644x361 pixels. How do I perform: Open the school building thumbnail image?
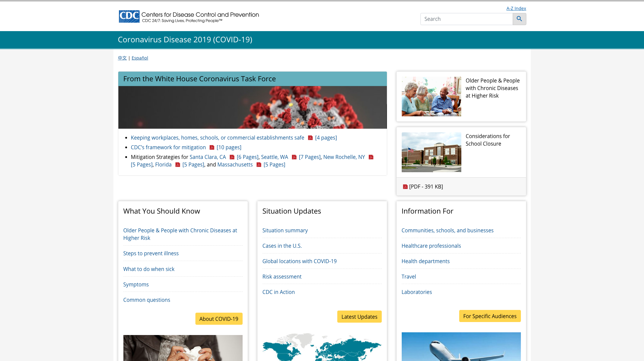tap(431, 152)
